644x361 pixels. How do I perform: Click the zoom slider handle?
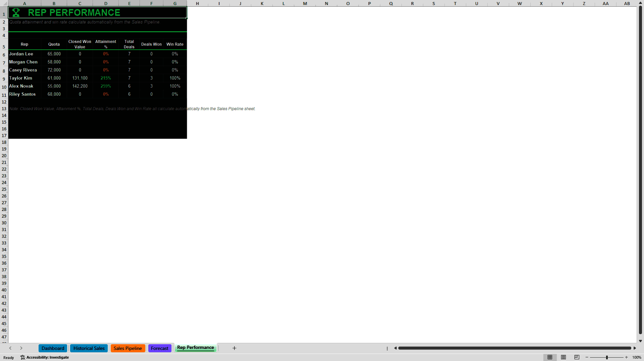tap(607, 357)
